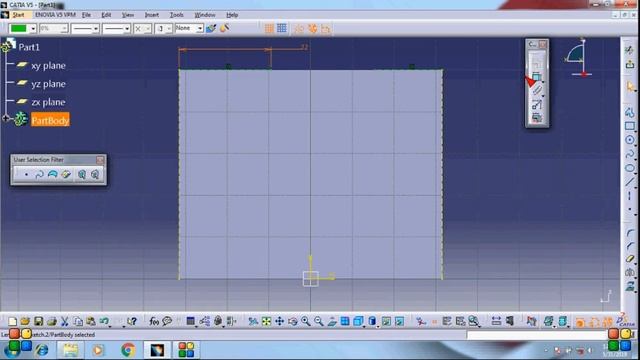640x360 pixels.
Task: Click the New document icon
Action: click(12, 322)
